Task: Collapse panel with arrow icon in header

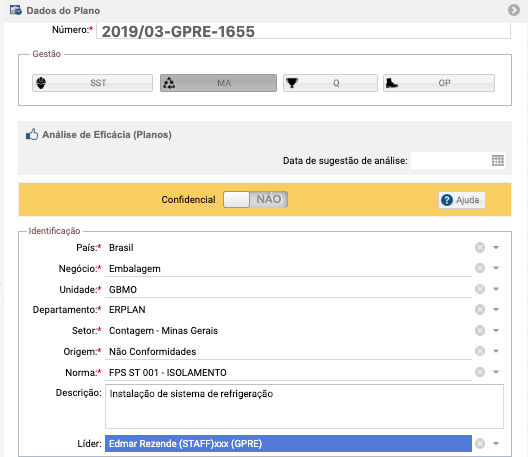Action: (514, 10)
